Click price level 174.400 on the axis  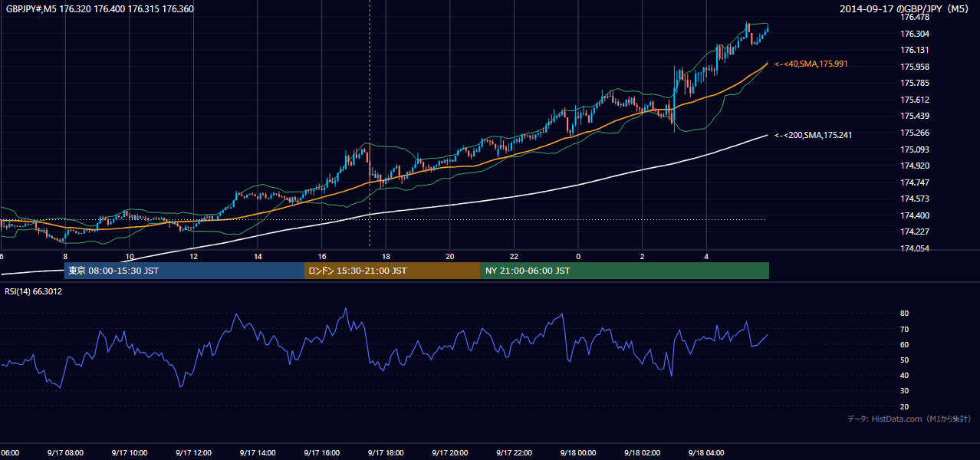pos(915,215)
